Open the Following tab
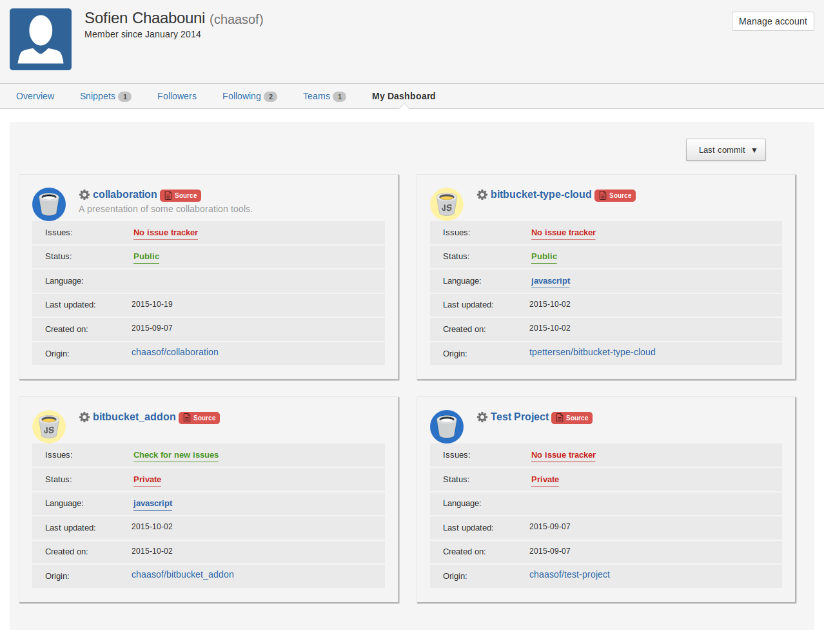 click(x=242, y=96)
